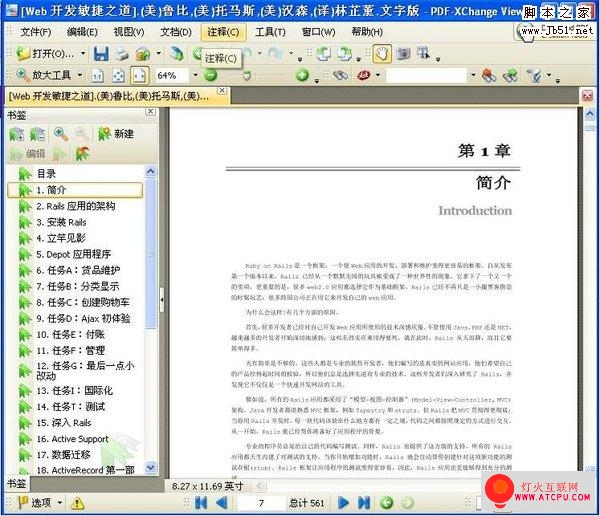Click the 书签 tab at panel bottom
Image resolution: width=600 pixels, height=516 pixels.
coord(17,483)
